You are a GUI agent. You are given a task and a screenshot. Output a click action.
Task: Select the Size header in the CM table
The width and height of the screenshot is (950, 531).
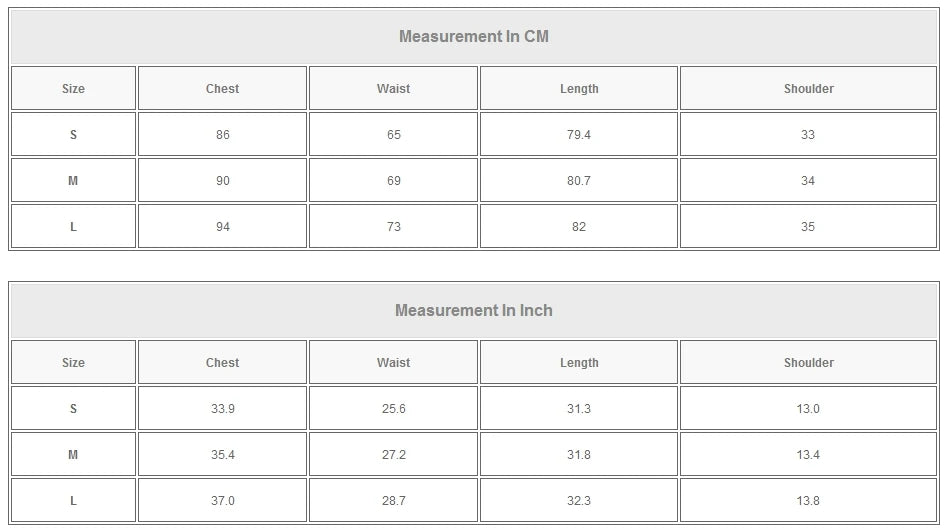(73, 89)
